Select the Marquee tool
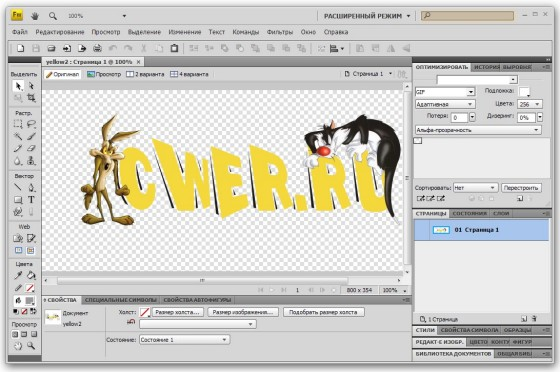Screen dimensions: 560x372 click(x=18, y=124)
